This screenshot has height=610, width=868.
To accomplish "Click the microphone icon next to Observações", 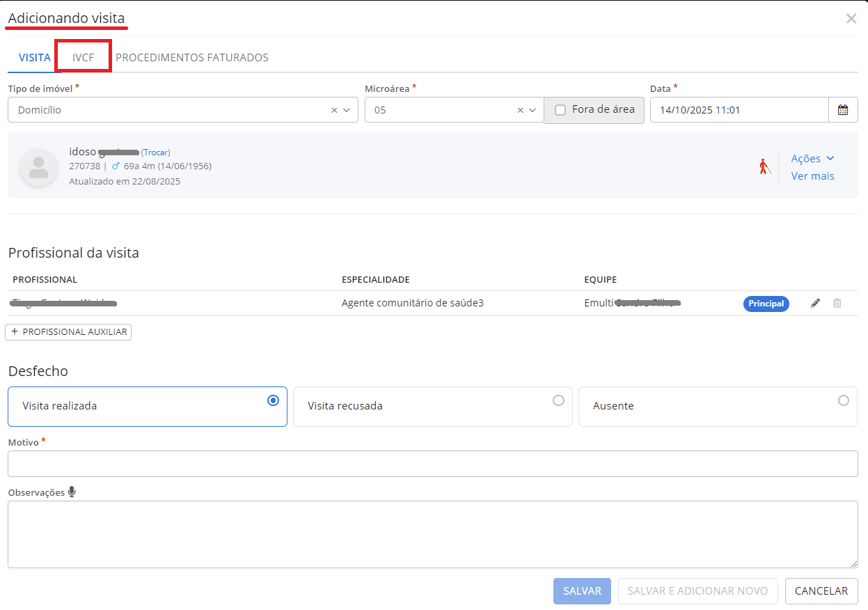I will point(72,492).
